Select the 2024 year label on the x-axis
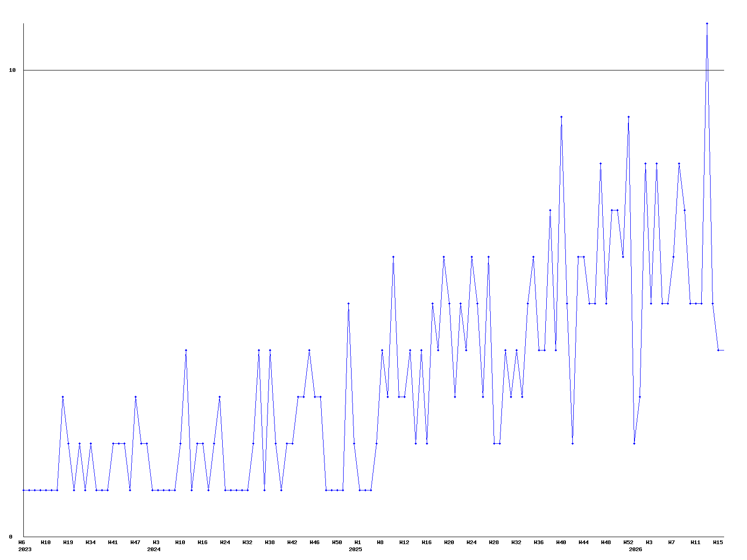 click(154, 549)
